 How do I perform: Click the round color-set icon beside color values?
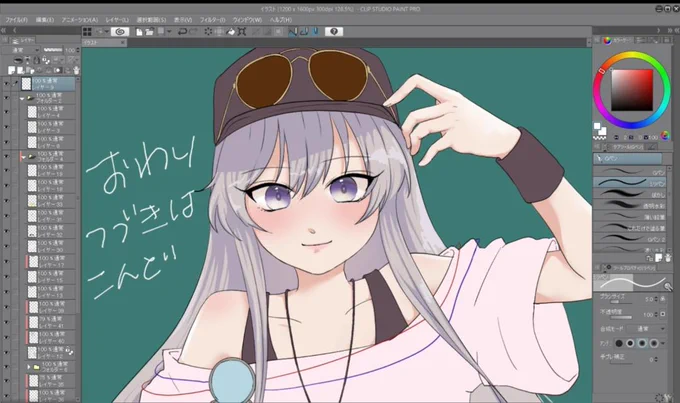[x=665, y=136]
